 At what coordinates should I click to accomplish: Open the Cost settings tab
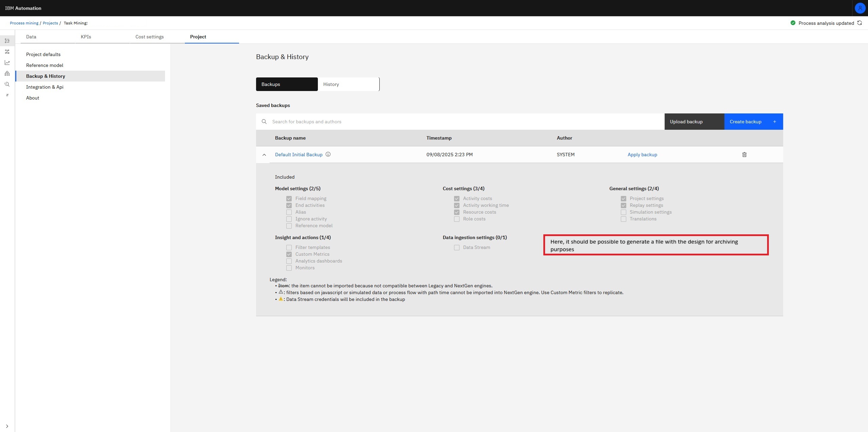coord(149,37)
